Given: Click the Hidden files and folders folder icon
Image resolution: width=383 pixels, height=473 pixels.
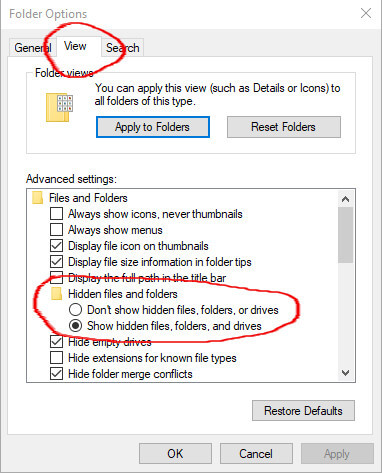Looking at the screenshot, I should pos(56,294).
